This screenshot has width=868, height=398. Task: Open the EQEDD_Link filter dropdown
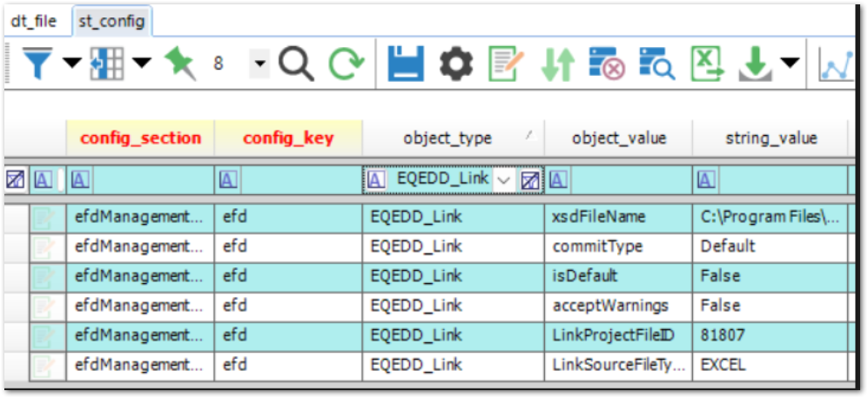coord(503,179)
